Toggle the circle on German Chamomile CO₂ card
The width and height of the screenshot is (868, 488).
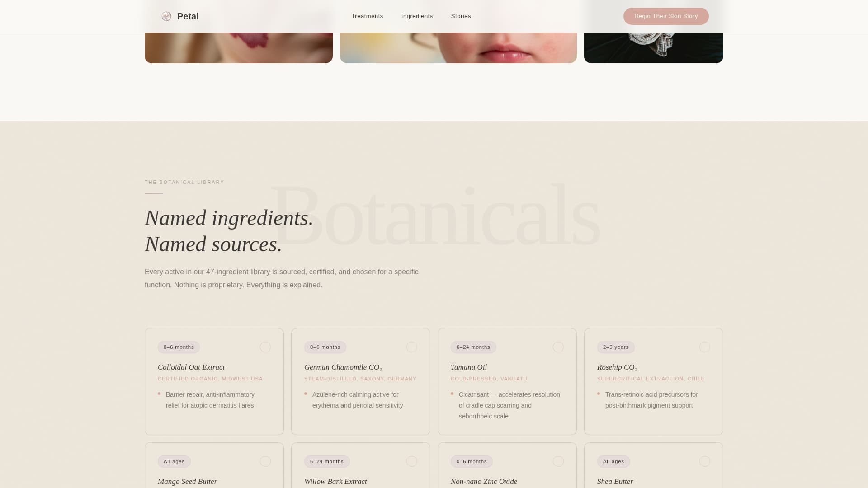point(412,347)
